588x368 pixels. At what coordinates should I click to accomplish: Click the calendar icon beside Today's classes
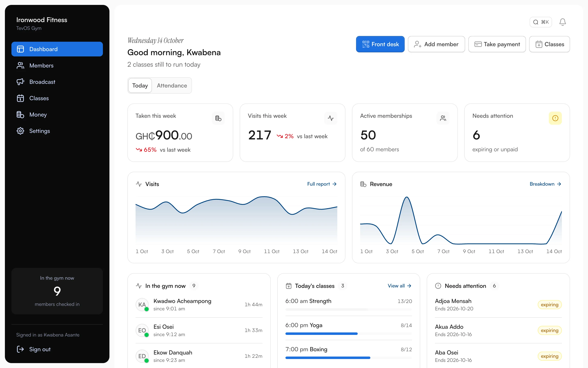coord(289,286)
